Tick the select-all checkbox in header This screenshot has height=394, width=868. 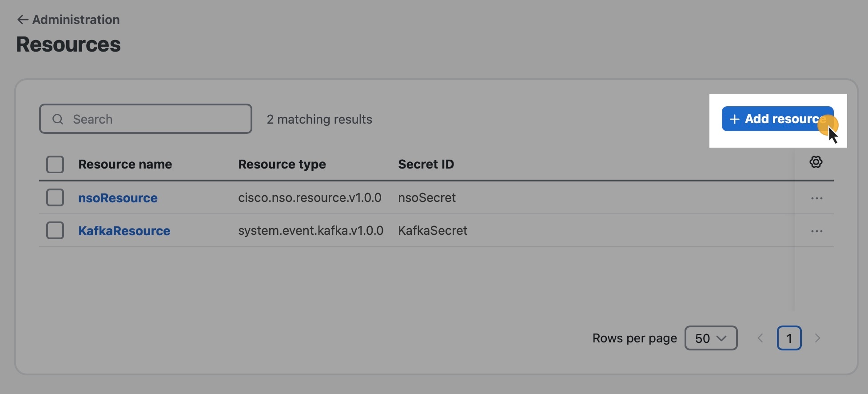[x=55, y=165]
